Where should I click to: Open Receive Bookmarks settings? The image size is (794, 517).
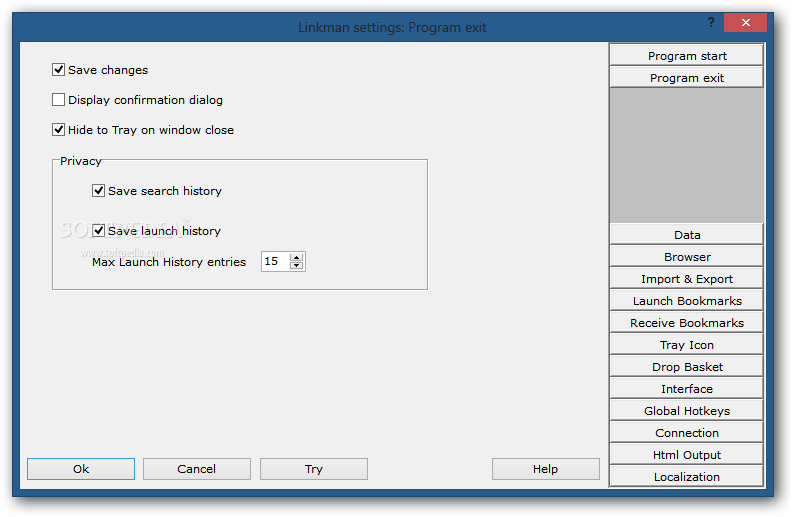coord(687,323)
